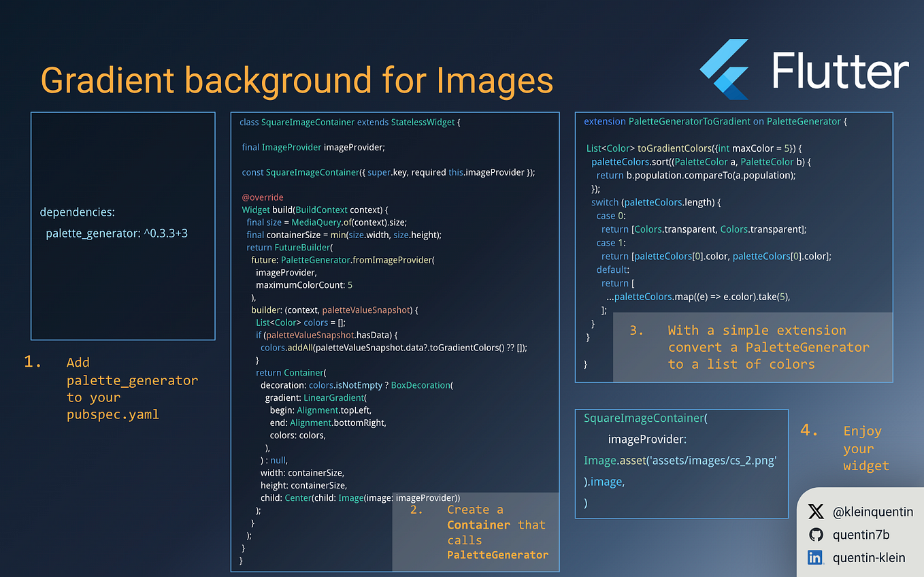Select the dependencies pubspec snippet box
Viewport: 924px width, 577px height.
[122, 225]
